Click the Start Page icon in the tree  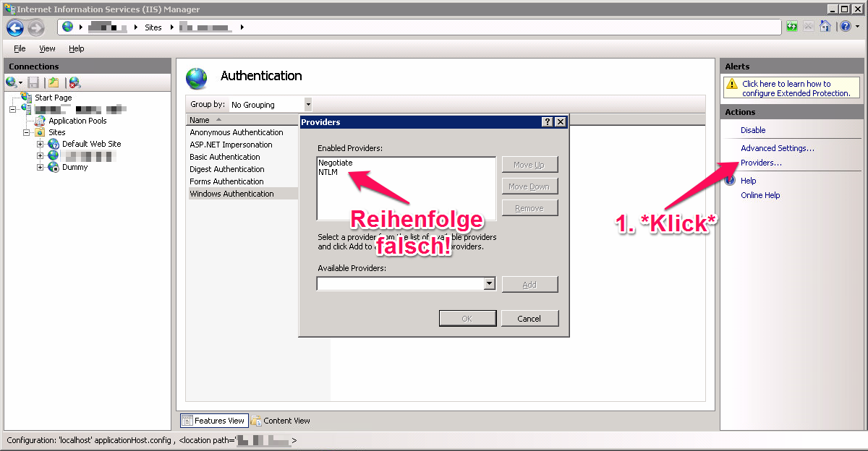27,98
